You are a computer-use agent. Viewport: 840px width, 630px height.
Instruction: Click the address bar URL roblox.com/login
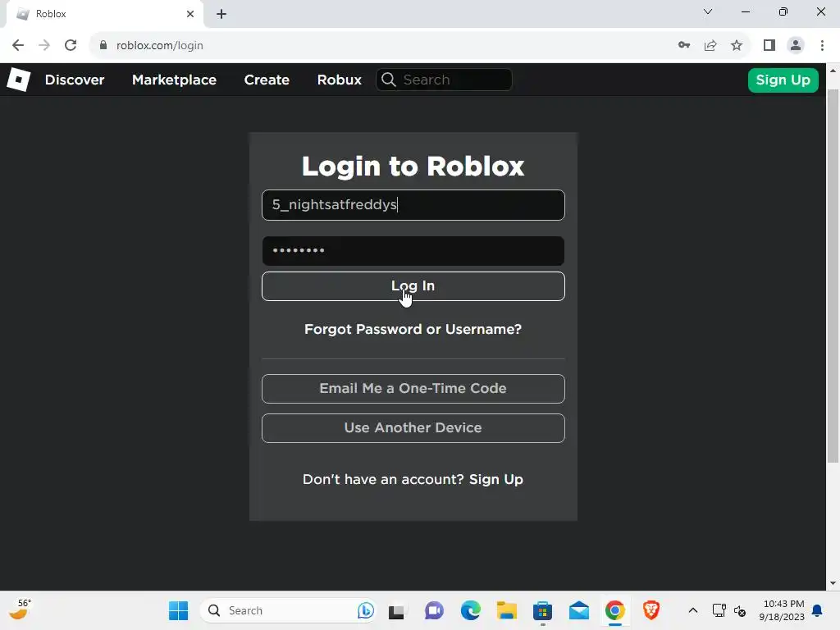160,46
